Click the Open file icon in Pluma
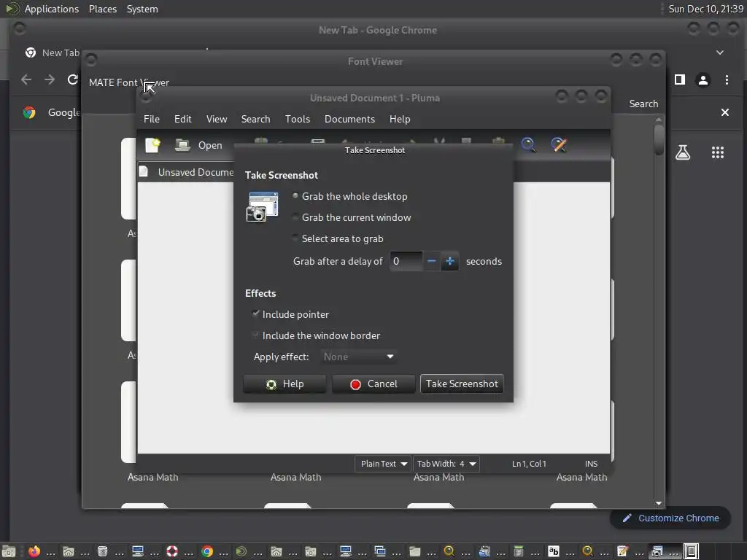747x560 pixels. [182, 145]
